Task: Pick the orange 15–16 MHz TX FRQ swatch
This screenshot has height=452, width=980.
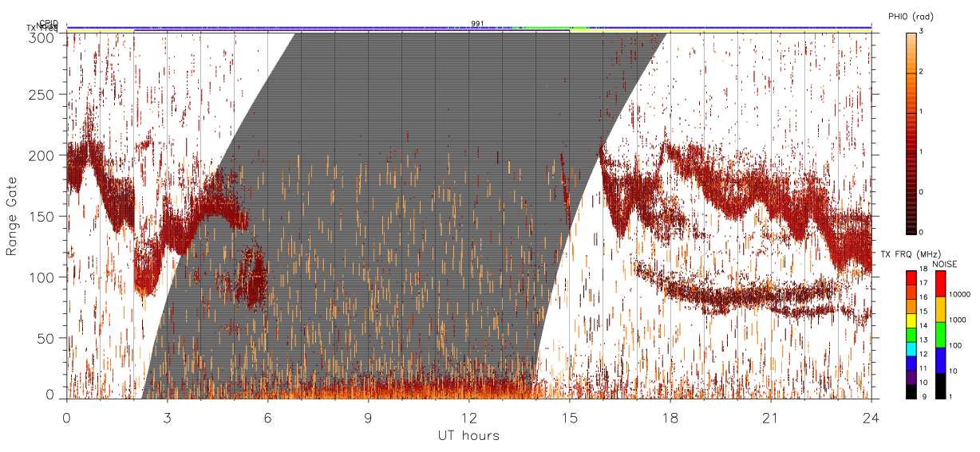Action: (911, 306)
